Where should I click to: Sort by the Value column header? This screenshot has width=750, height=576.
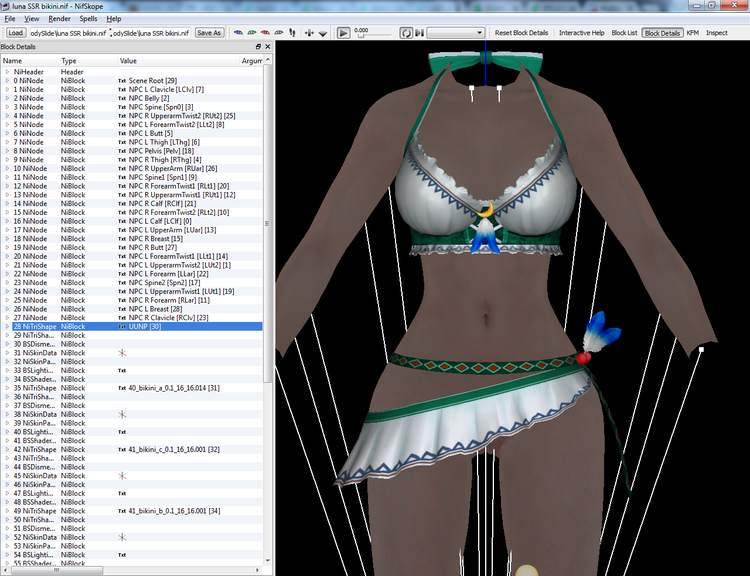click(x=178, y=61)
